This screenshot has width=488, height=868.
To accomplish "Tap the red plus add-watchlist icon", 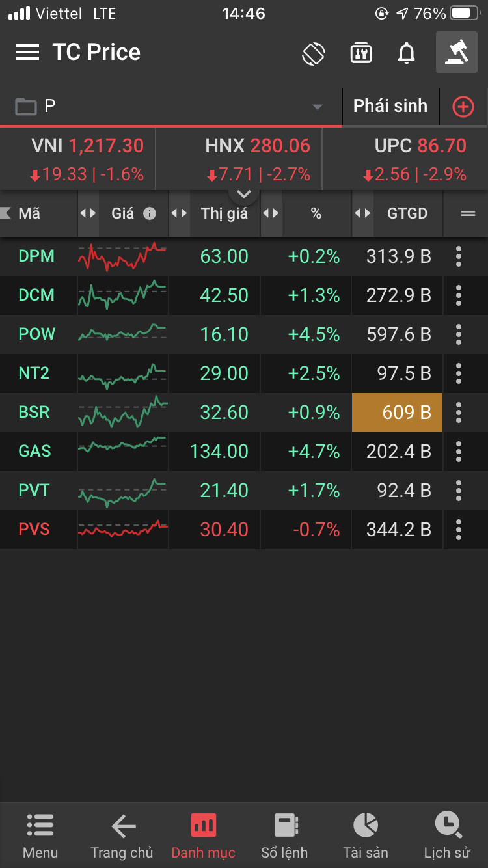I will point(463,107).
